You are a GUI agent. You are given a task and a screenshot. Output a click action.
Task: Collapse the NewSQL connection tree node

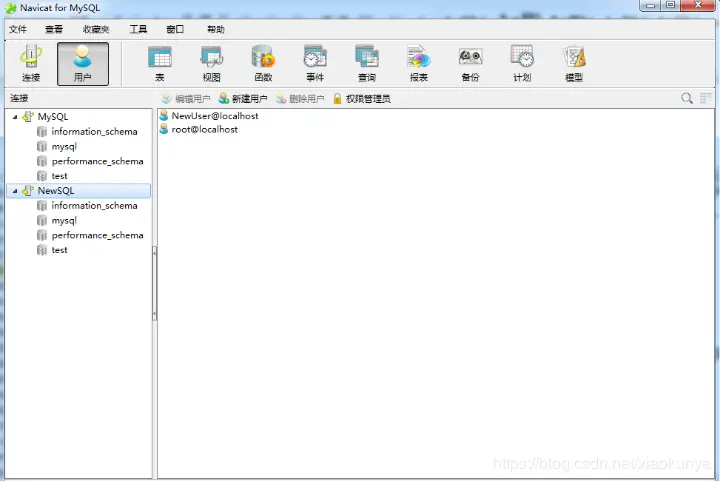tap(15, 191)
